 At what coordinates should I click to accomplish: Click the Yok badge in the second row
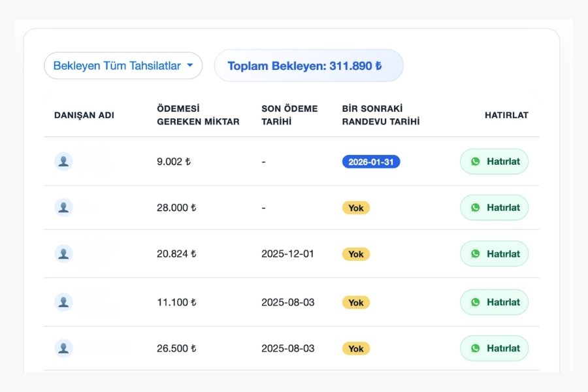click(355, 207)
